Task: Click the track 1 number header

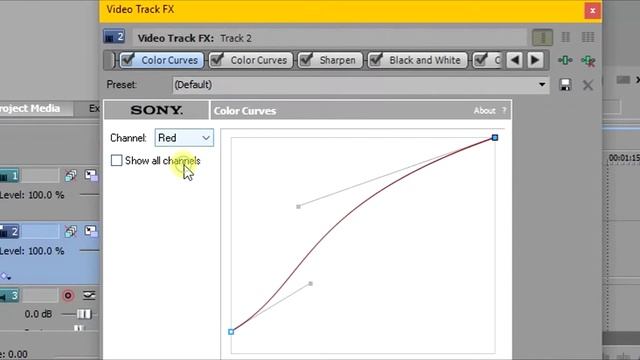Action: coord(9,176)
